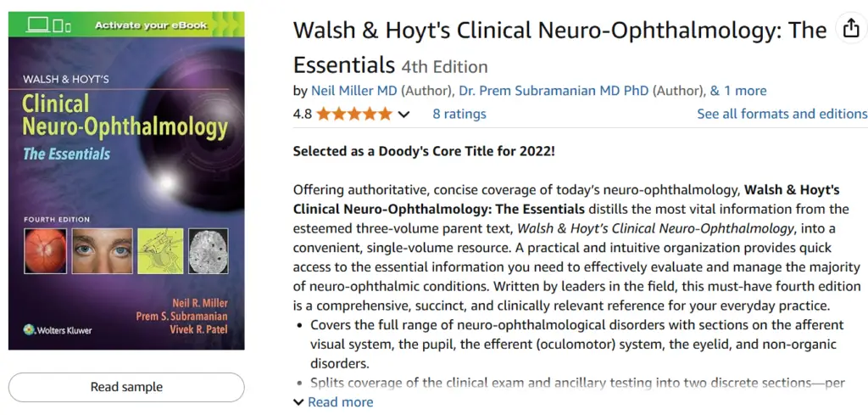Screen dimensions: 868x415
Task: Select the eye close-up photo on the cover
Action: 103,250
